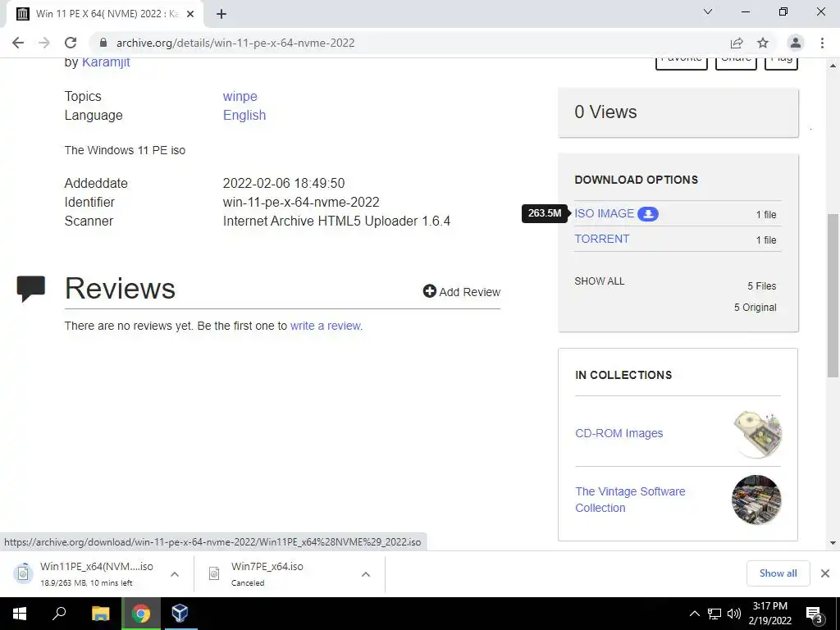The image size is (840, 630).
Task: Open the English language link
Action: pos(244,115)
